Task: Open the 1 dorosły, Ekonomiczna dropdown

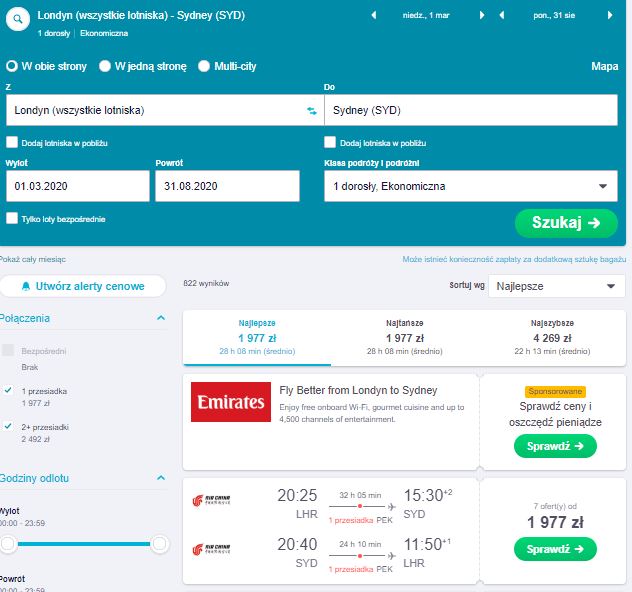Action: [x=470, y=186]
